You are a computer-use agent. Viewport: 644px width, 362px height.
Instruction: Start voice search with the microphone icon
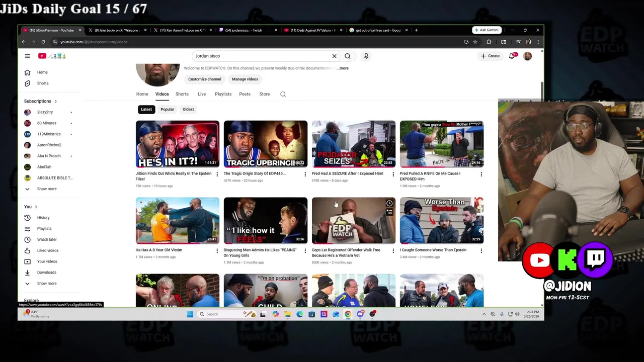click(x=366, y=56)
